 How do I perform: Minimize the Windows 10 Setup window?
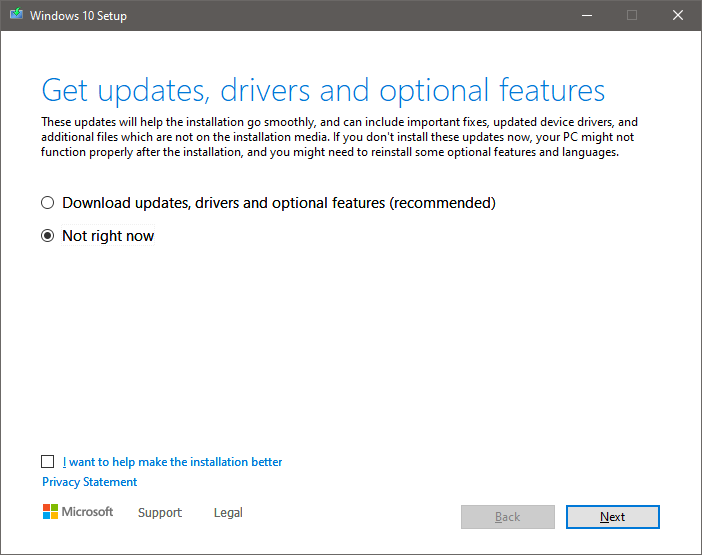tap(587, 15)
